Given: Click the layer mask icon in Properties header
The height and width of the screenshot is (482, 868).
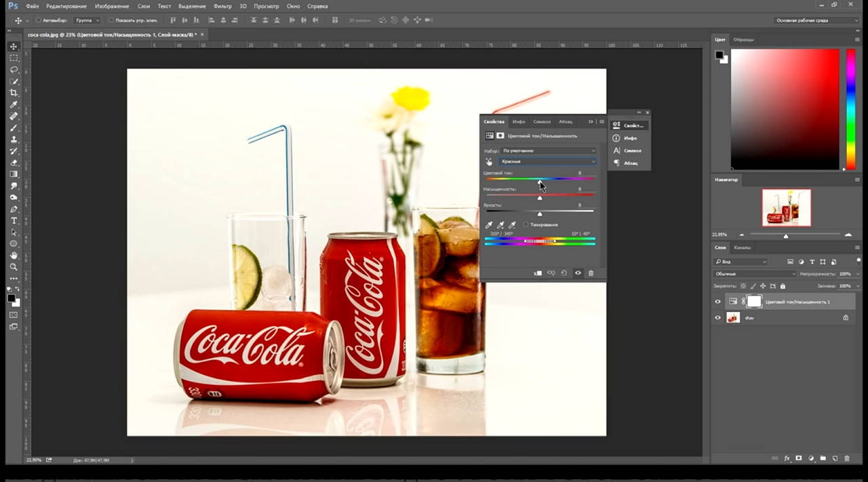Looking at the screenshot, I should tap(500, 136).
